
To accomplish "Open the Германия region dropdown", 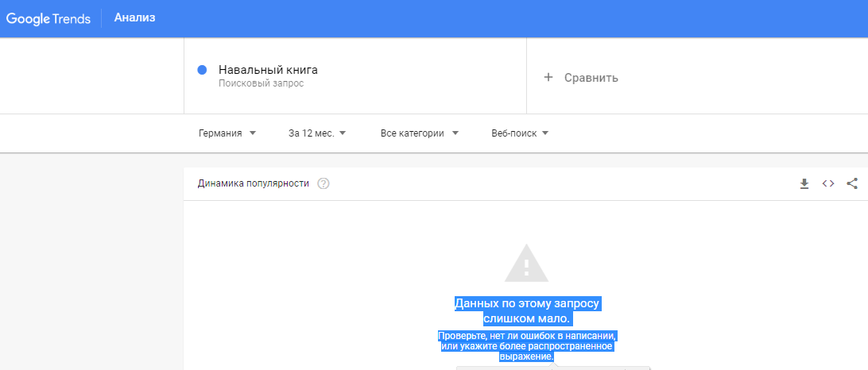I will coord(227,133).
